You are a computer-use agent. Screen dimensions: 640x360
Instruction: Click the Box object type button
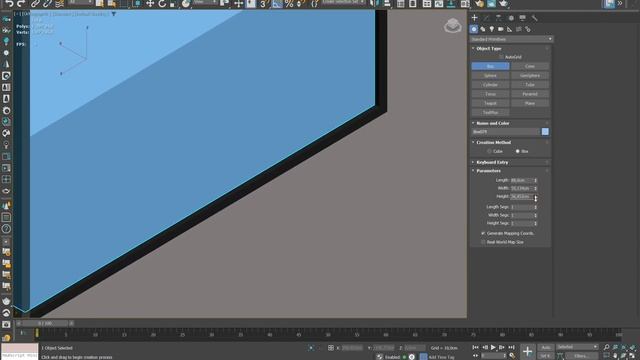(490, 66)
